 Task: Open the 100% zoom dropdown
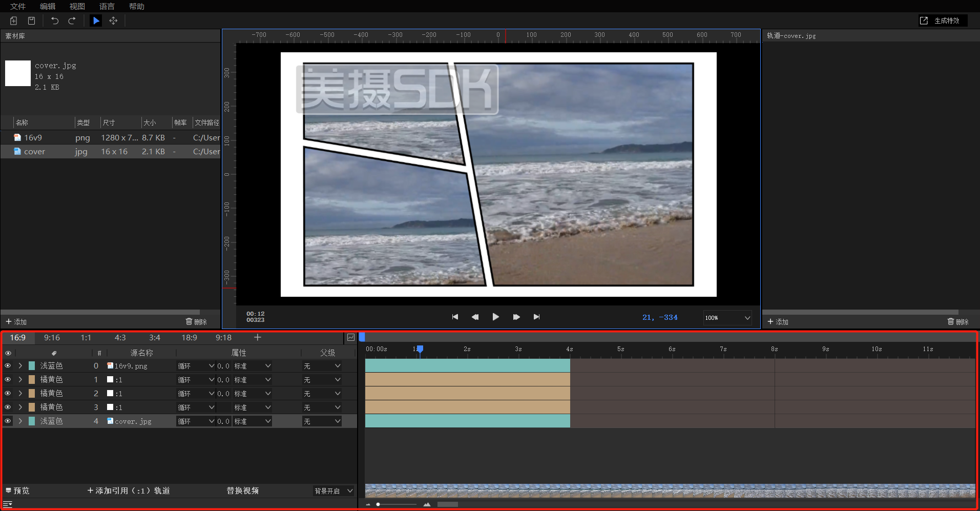(727, 318)
